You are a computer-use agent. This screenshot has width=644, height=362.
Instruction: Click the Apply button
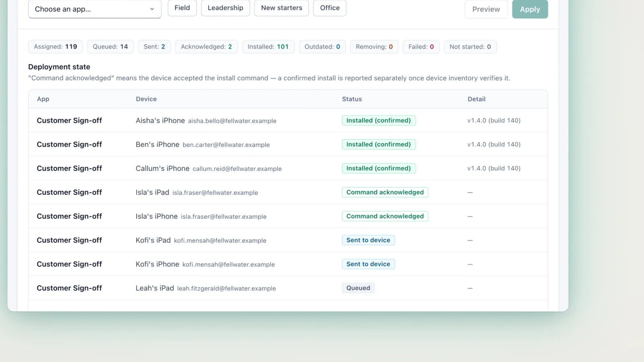[530, 9]
